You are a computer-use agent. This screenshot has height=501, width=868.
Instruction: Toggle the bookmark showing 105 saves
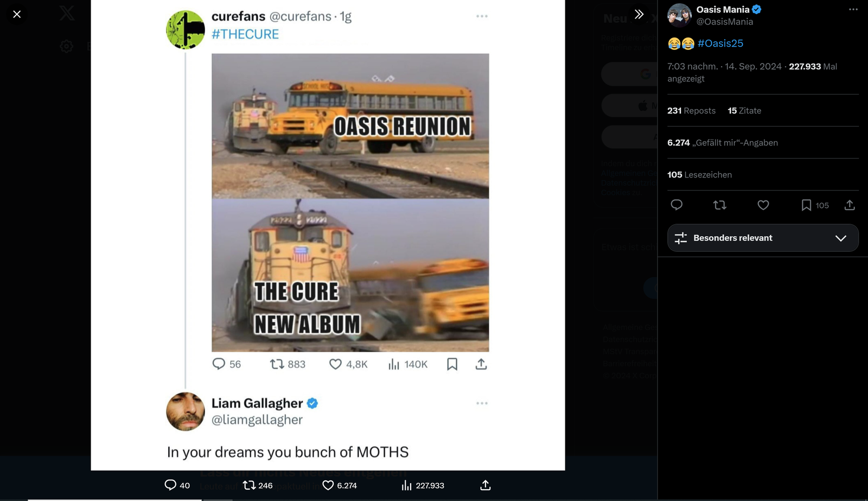(x=807, y=205)
